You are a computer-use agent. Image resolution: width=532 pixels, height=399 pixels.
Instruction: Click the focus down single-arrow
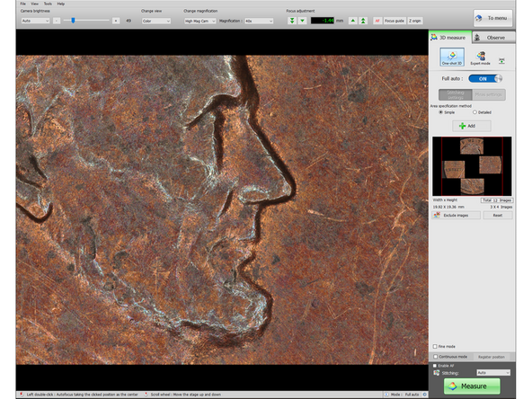(x=302, y=21)
